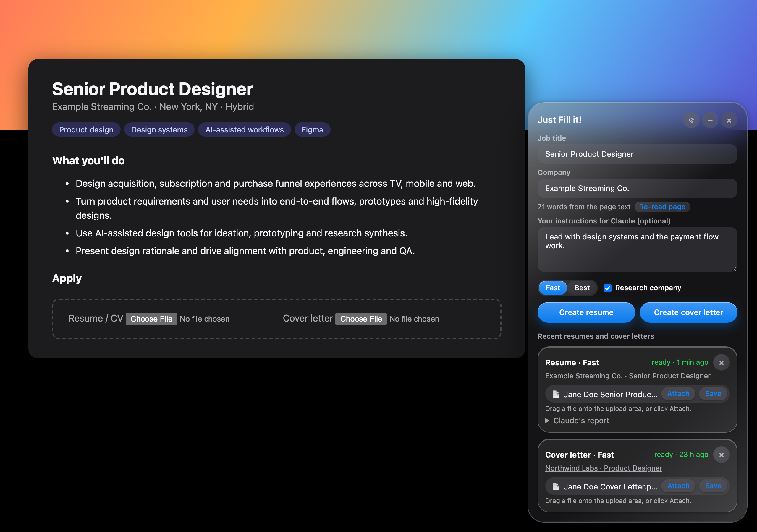The height and width of the screenshot is (532, 757).
Task: Click the Jane Doe Cover Letter.p... filename
Action: point(610,487)
